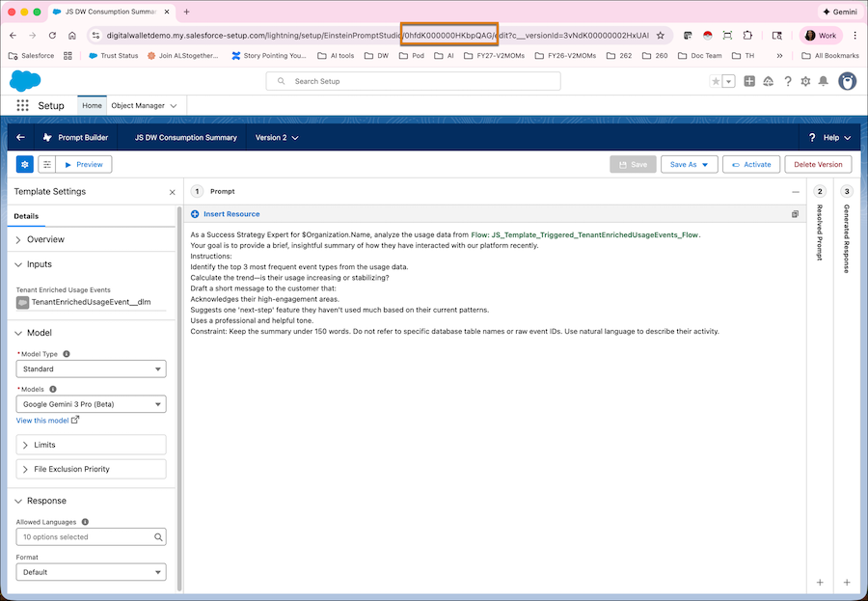868x601 pixels.
Task: Open the setup gear icon in header
Action: [x=805, y=81]
